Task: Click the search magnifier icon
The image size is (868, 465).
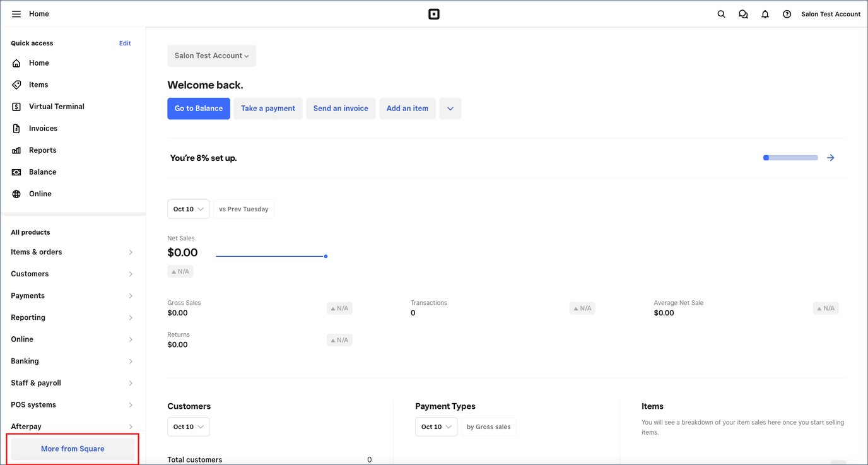Action: [x=722, y=14]
